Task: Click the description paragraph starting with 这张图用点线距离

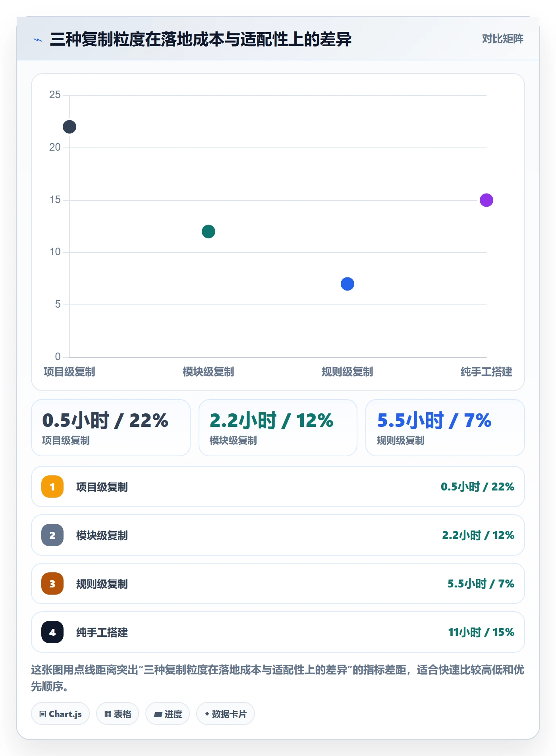Action: pos(278,678)
